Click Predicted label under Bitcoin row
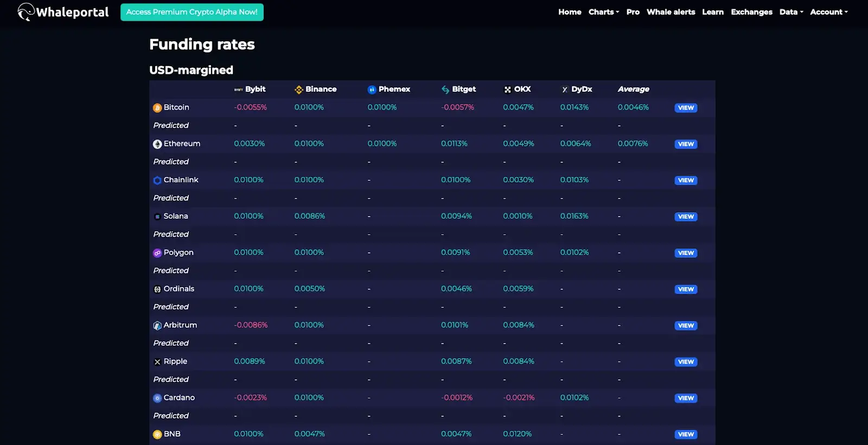868x445 pixels. coord(171,125)
